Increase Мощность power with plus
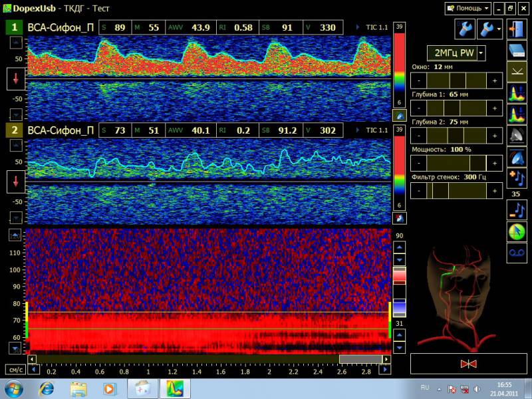 click(495, 163)
